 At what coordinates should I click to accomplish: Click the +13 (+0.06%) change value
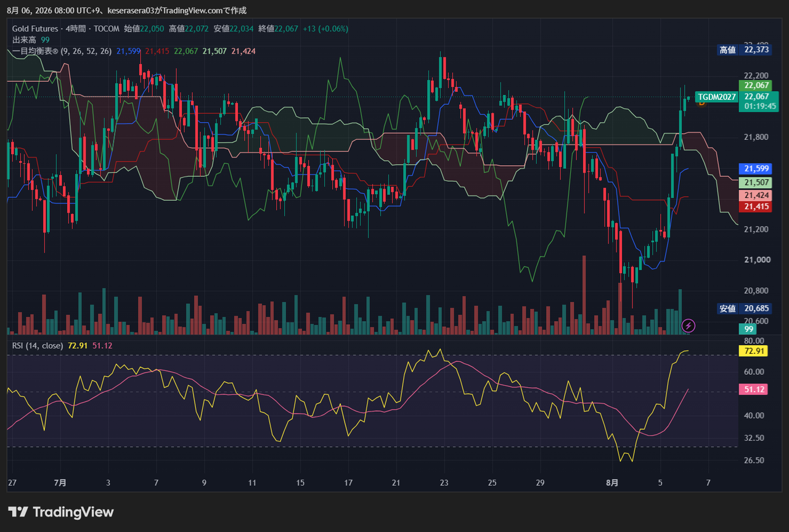[325, 28]
